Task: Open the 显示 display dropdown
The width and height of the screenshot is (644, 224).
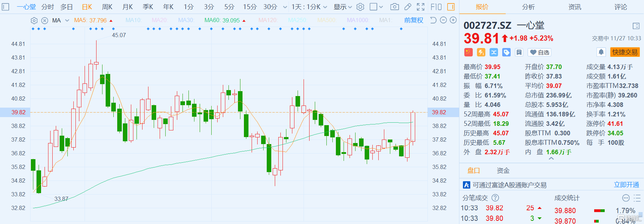Action: pos(343,7)
